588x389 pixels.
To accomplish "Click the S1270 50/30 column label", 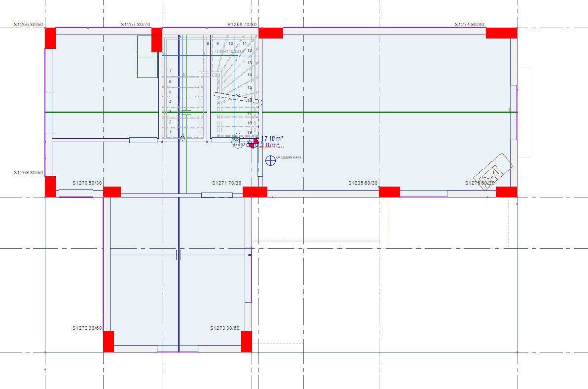I will (x=87, y=183).
